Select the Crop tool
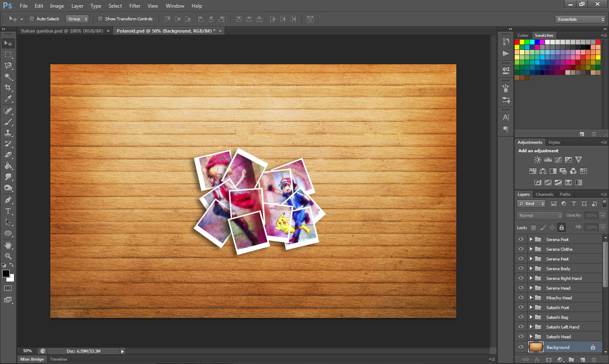This screenshot has width=609, height=364. pos(8,88)
